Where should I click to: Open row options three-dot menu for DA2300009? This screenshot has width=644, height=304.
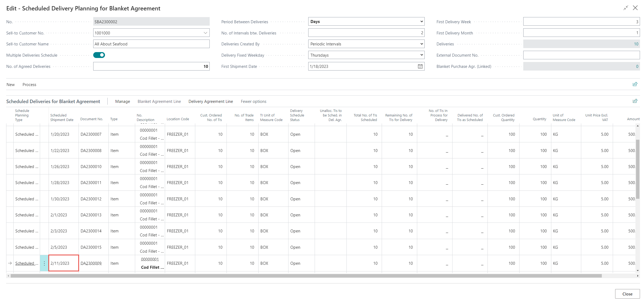(44, 263)
